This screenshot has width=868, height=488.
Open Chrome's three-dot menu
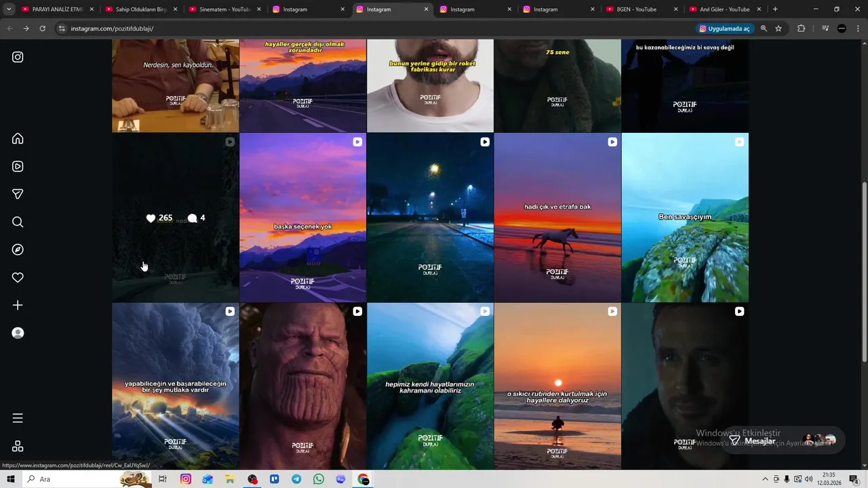(858, 28)
